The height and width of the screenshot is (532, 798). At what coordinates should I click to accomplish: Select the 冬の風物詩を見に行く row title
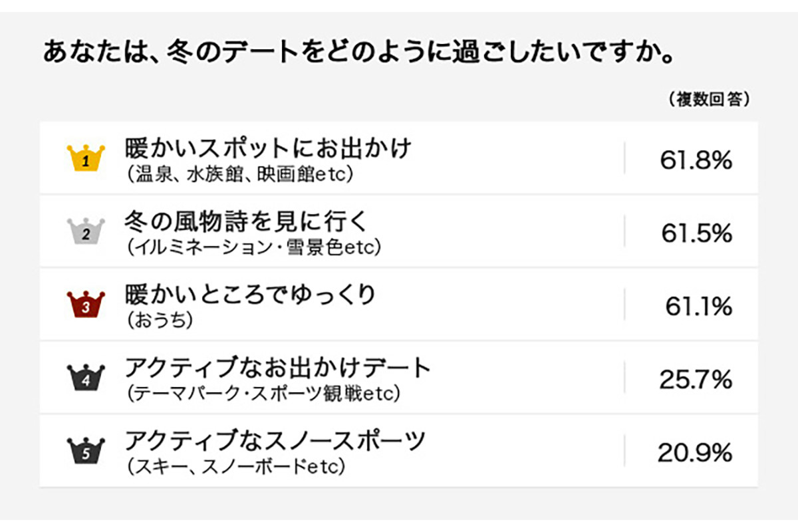246,221
